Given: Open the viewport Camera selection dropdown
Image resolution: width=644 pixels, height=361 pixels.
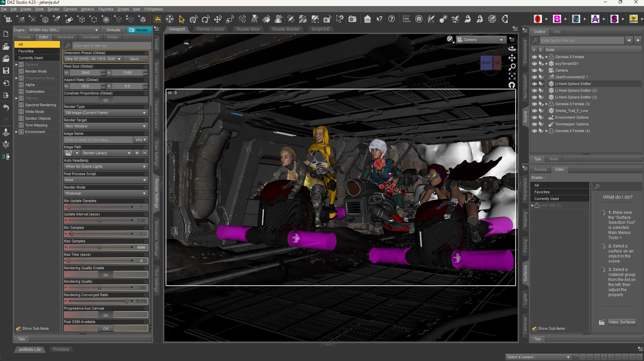Looking at the screenshot, I should pos(480,40).
